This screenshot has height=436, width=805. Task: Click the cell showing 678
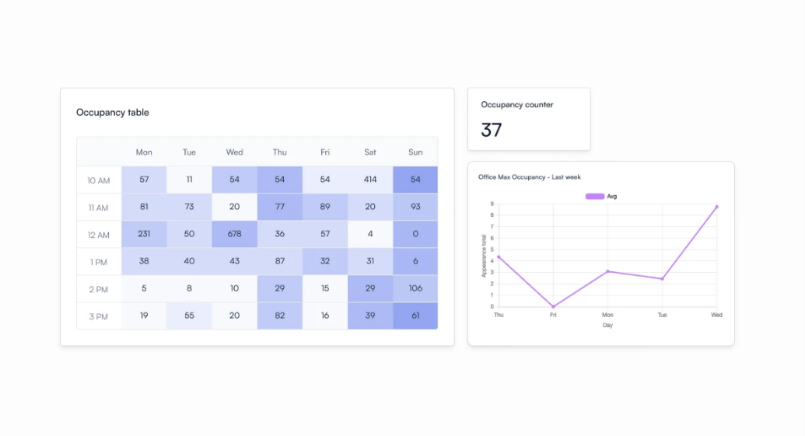234,234
